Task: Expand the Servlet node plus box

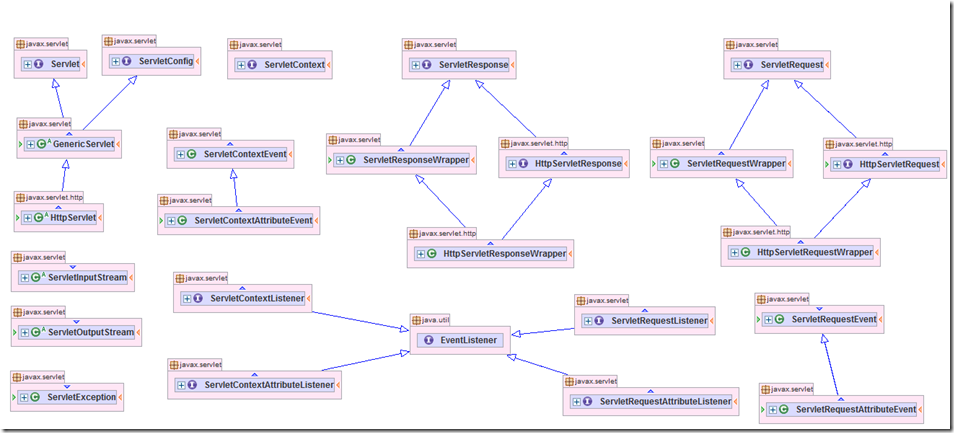Action: click(x=28, y=64)
